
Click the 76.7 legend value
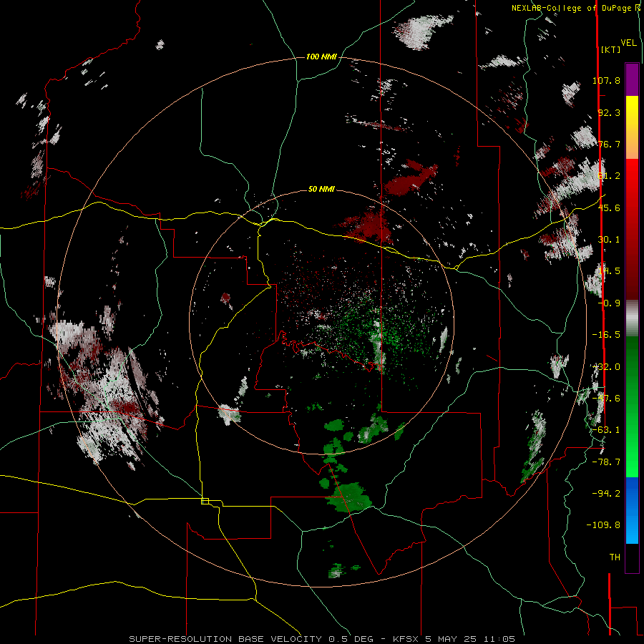coord(609,144)
